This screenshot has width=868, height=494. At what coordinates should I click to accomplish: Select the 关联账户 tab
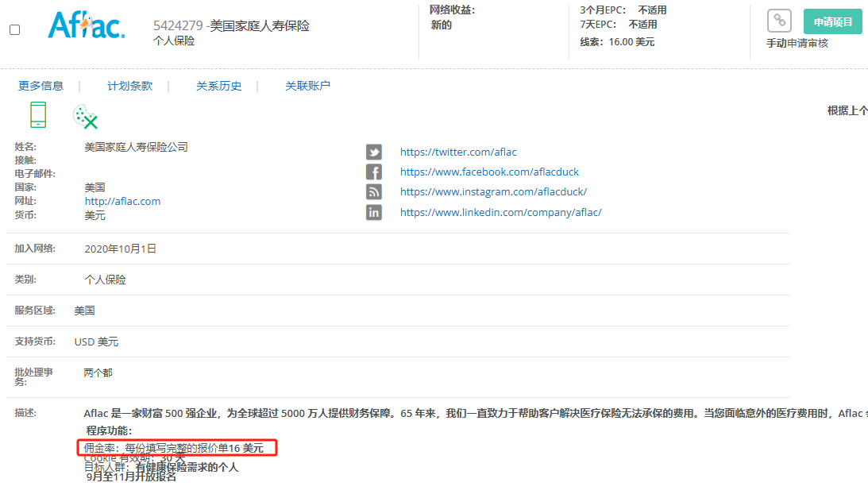tap(307, 86)
